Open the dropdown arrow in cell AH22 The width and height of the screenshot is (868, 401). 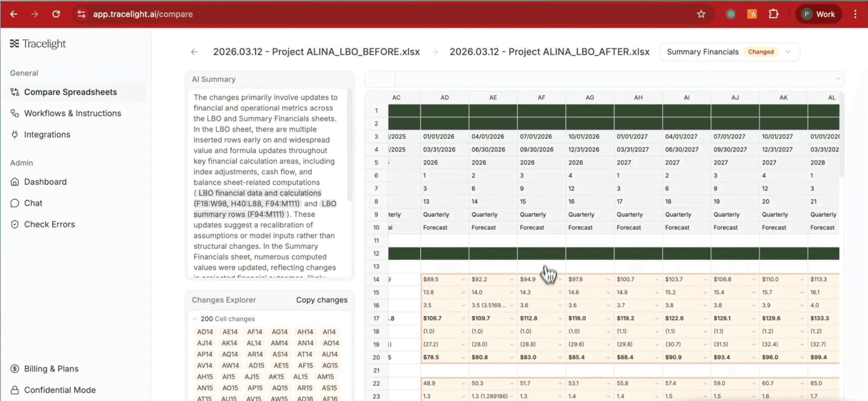click(657, 384)
